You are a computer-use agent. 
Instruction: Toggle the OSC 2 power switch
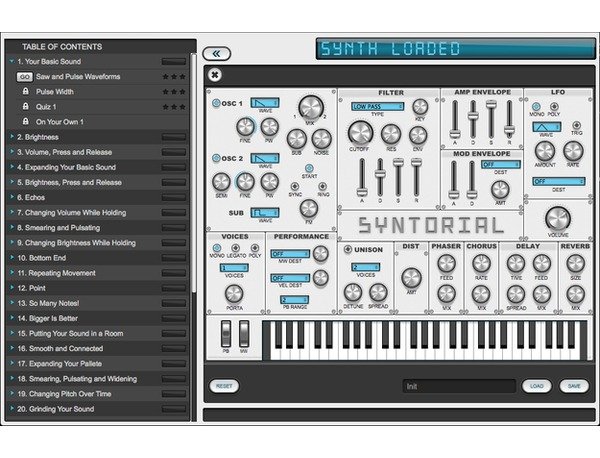pyautogui.click(x=214, y=158)
